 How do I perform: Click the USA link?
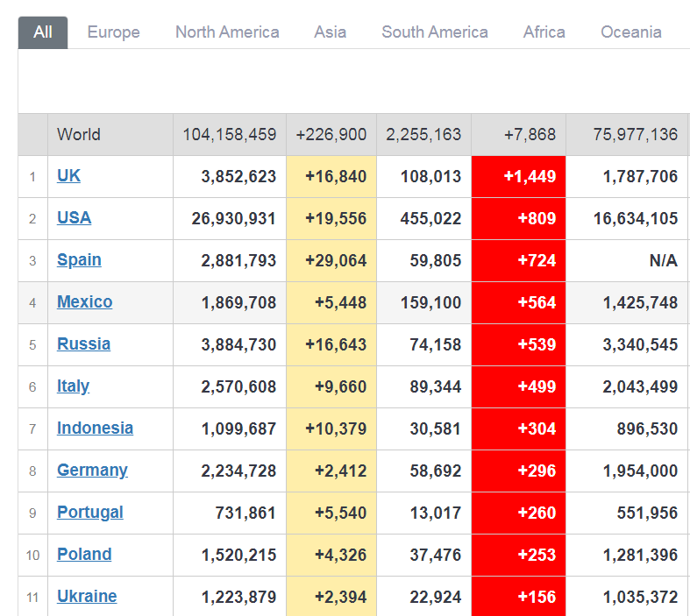[74, 218]
